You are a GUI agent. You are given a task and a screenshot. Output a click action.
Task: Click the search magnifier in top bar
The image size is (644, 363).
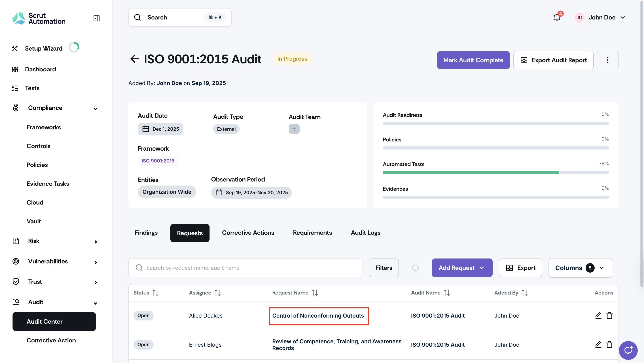pos(138,17)
